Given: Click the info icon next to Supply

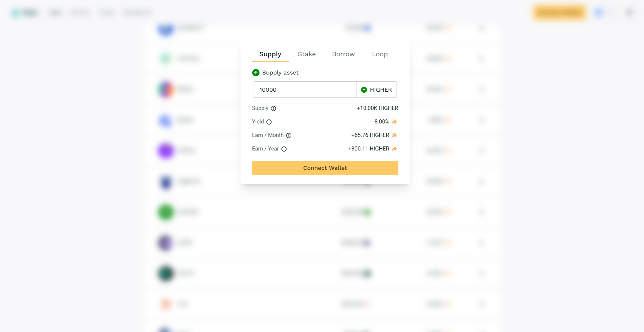Looking at the screenshot, I should point(273,108).
